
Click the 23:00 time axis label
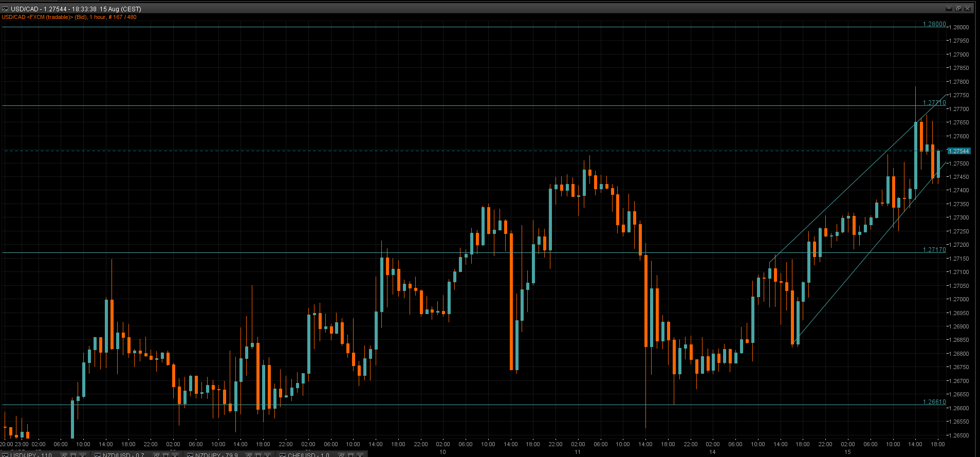[x=22, y=444]
